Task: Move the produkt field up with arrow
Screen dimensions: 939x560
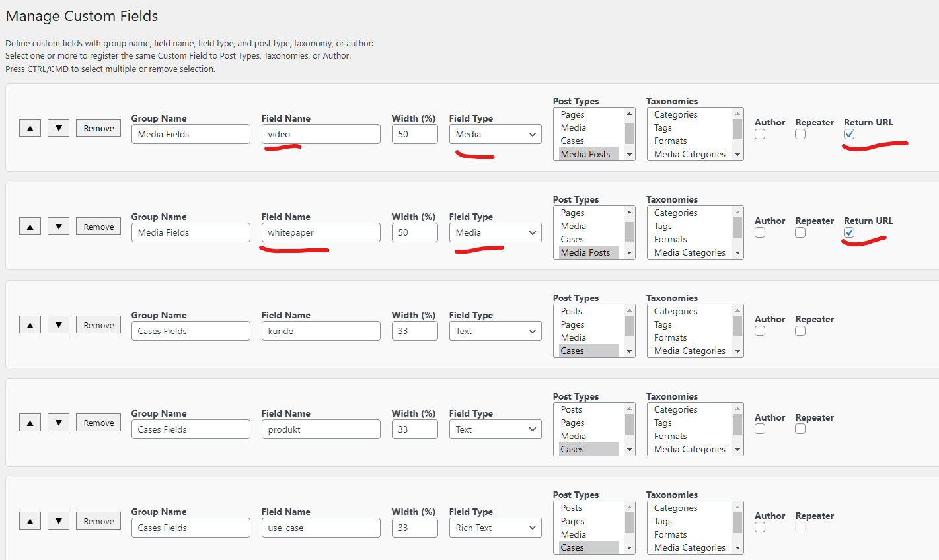Action: click(30, 423)
